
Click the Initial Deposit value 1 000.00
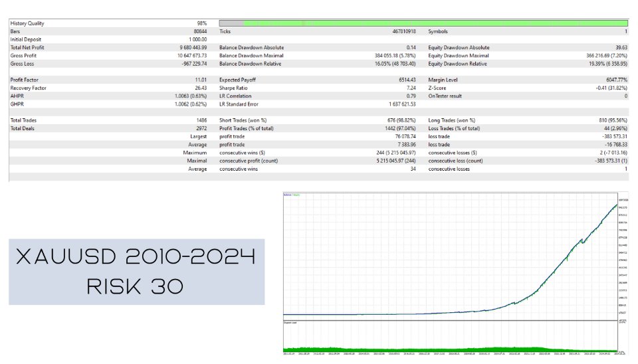(x=193, y=40)
